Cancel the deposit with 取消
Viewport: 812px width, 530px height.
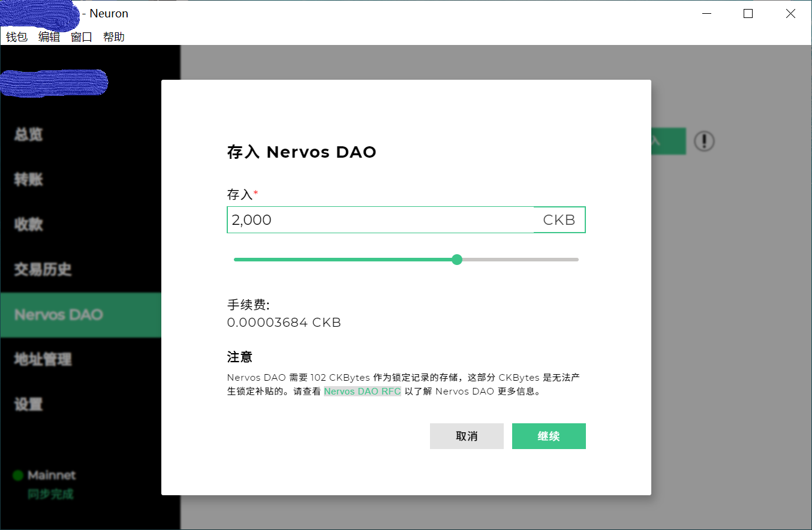(x=467, y=436)
